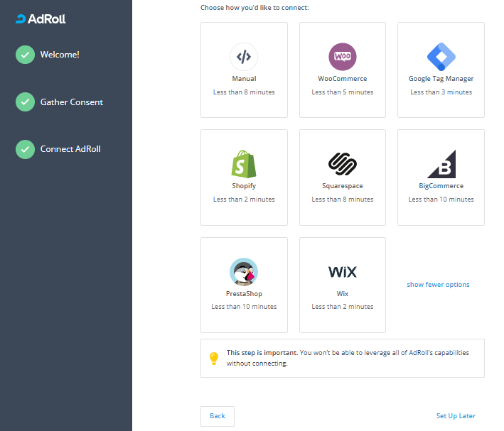Choose the Google Tag Manager diamond icon
504x431 pixels.
pyautogui.click(x=441, y=57)
